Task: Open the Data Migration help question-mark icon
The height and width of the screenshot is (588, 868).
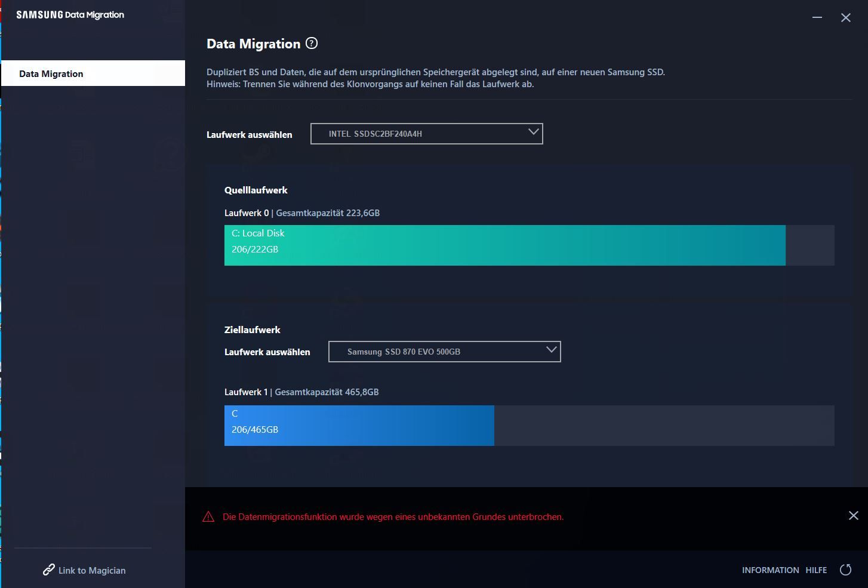Action: click(x=312, y=43)
